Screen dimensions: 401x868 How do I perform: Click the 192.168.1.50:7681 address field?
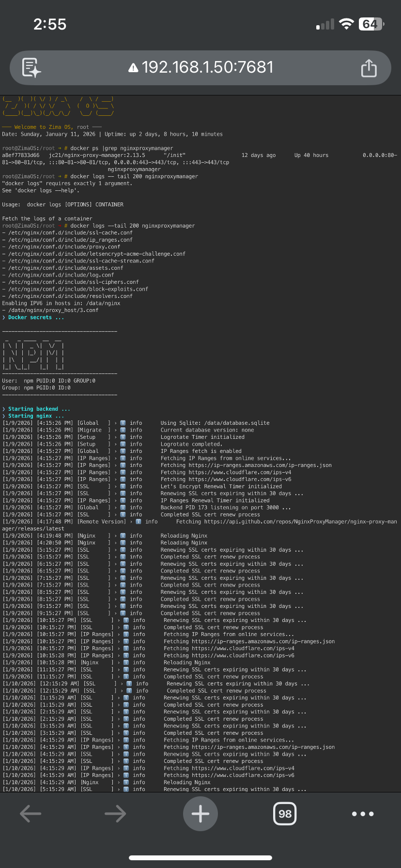(207, 67)
